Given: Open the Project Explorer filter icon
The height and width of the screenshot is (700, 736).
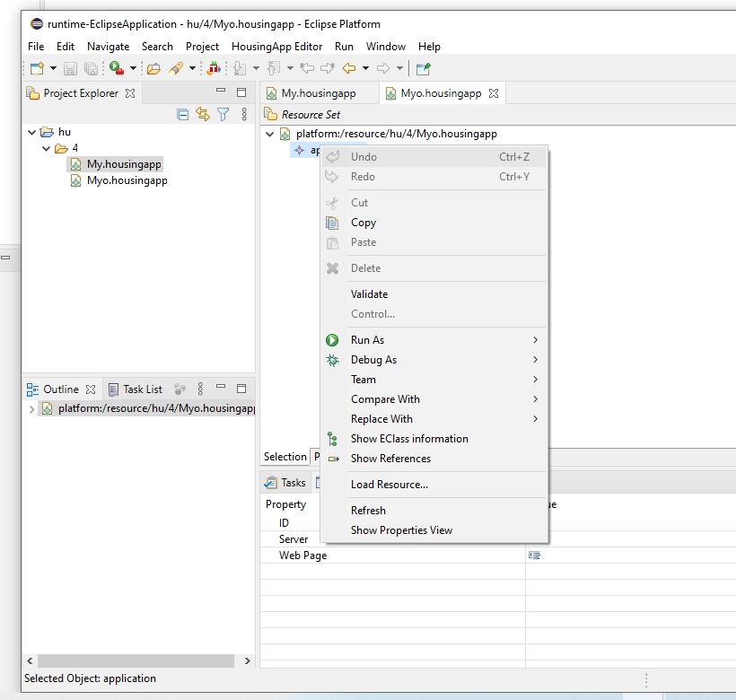Looking at the screenshot, I should (x=223, y=114).
